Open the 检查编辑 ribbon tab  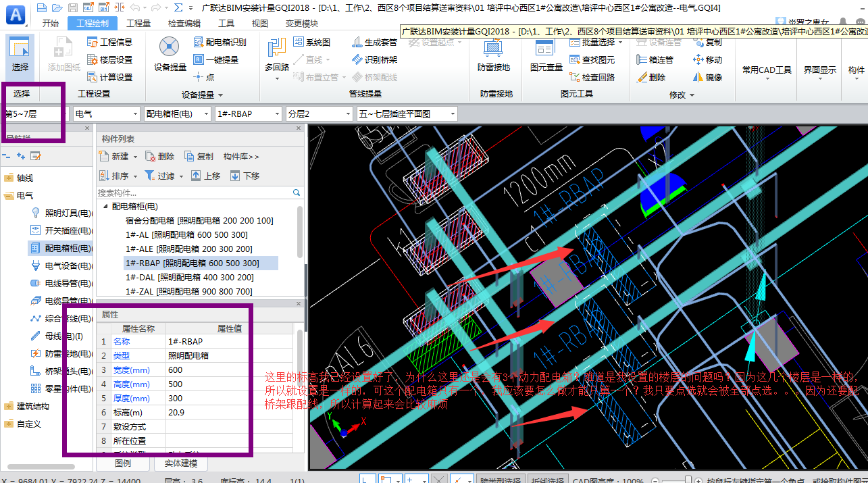pos(184,23)
